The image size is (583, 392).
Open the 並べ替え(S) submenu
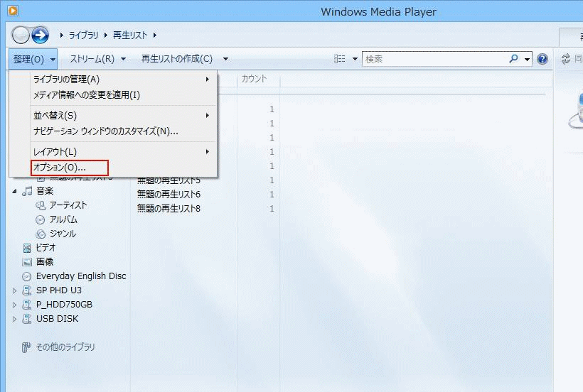[124, 116]
